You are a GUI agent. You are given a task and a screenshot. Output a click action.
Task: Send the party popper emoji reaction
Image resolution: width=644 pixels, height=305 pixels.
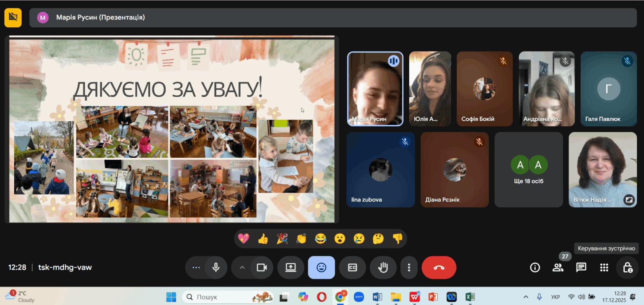click(282, 239)
